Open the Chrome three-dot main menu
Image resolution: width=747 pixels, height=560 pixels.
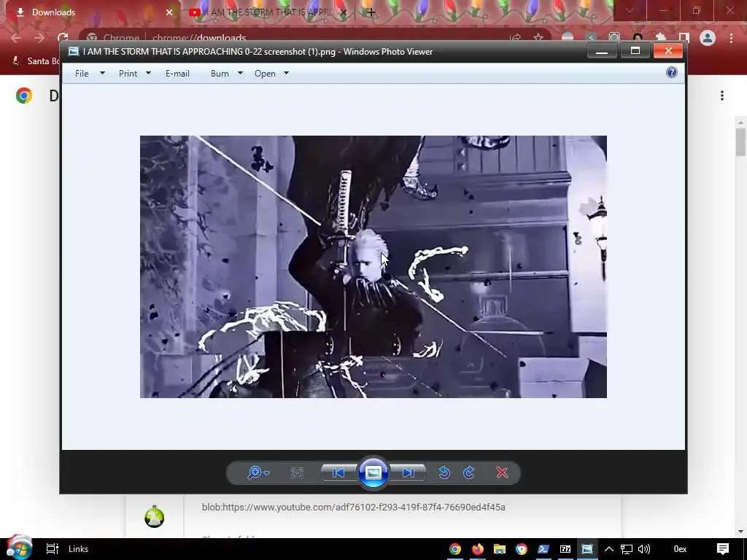pos(731,38)
